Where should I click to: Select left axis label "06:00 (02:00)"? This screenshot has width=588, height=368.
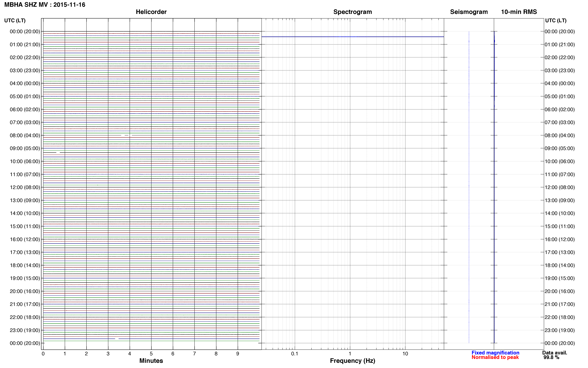click(x=25, y=109)
